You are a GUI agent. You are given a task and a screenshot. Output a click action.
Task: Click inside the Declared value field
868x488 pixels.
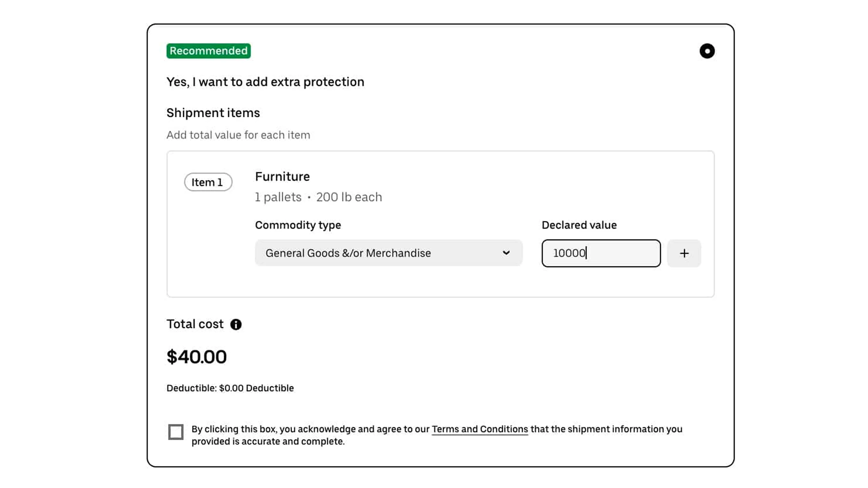600,253
